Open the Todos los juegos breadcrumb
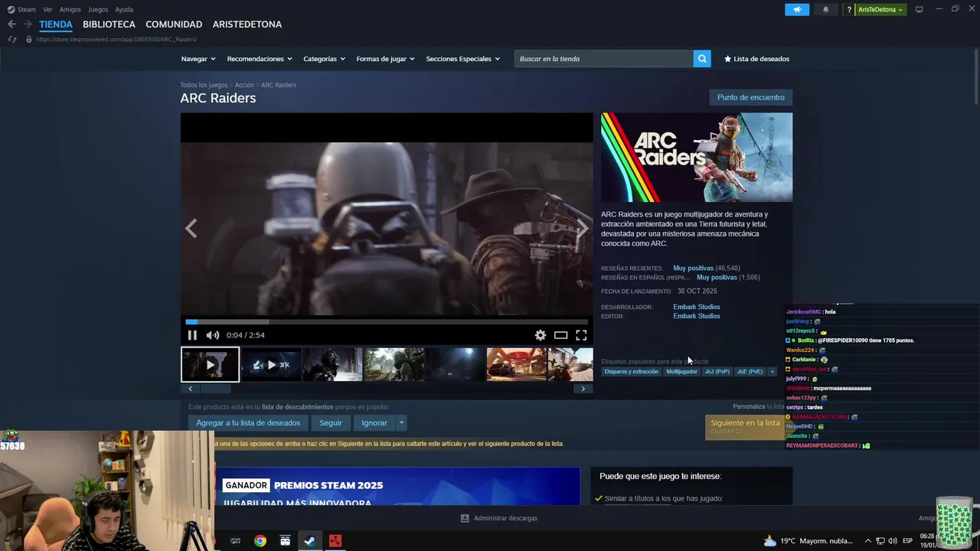Viewport: 980px width, 551px height. click(204, 85)
